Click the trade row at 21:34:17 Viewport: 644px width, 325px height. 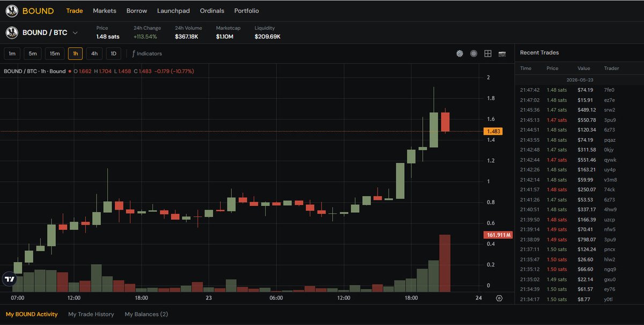[579, 299]
